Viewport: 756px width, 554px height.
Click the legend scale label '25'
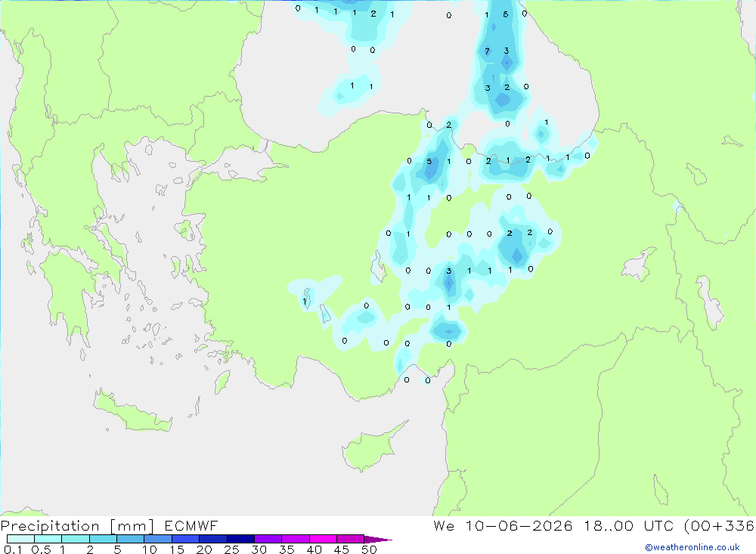(231, 549)
